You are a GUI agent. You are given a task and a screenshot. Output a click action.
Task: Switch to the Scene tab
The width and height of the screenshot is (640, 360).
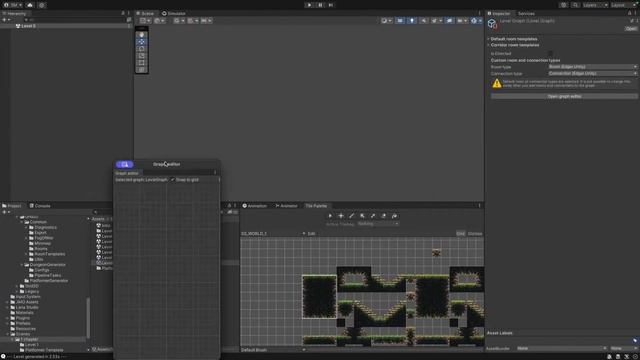point(145,13)
